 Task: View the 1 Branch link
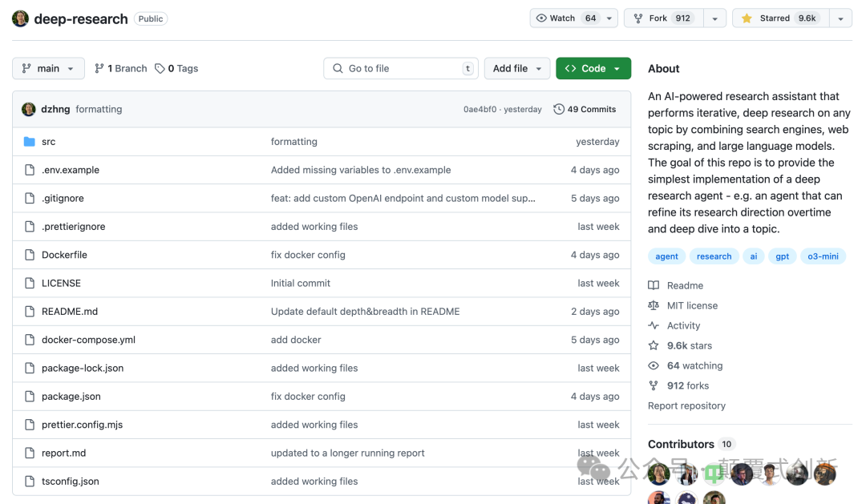pyautogui.click(x=121, y=68)
